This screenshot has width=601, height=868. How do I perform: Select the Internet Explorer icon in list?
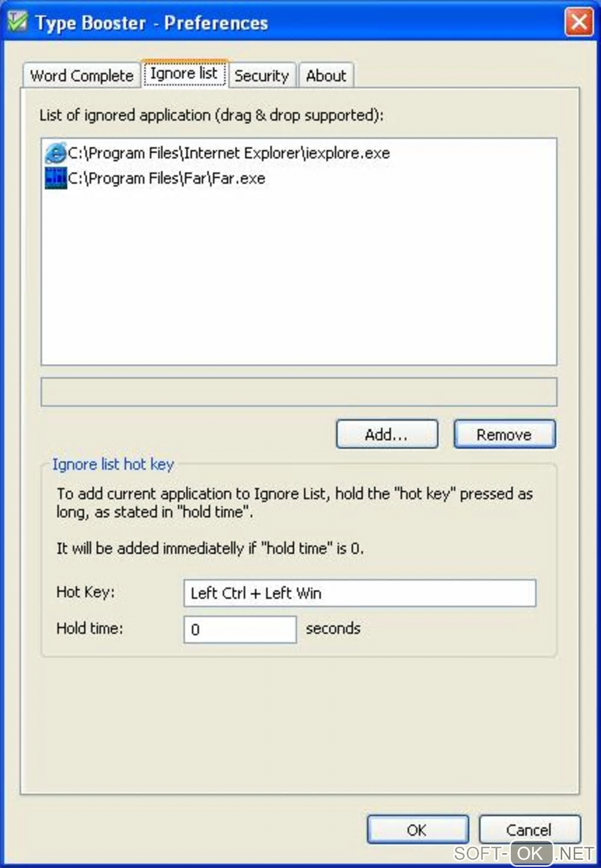coord(56,153)
